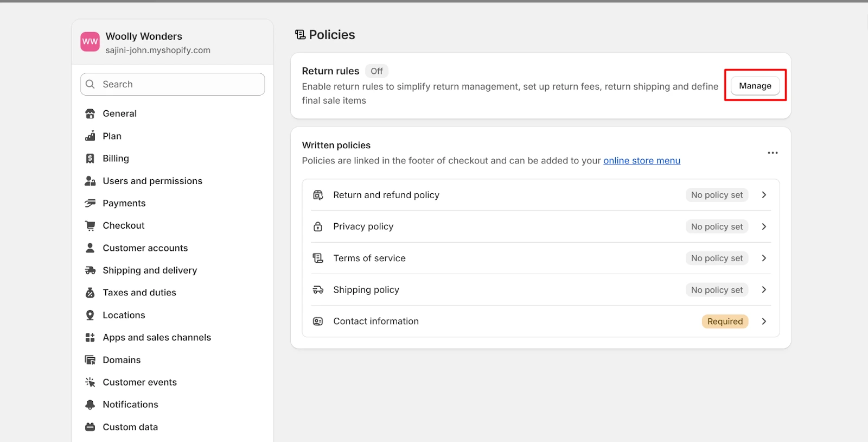This screenshot has height=442, width=868.
Task: Click No policy set badge for Privacy policy
Action: (717, 226)
